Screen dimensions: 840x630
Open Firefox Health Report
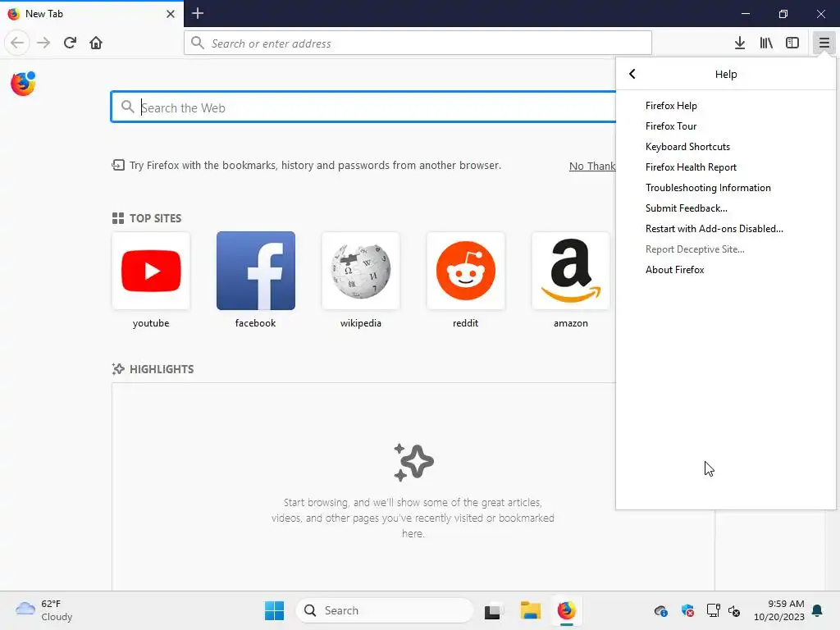[x=725, y=167]
